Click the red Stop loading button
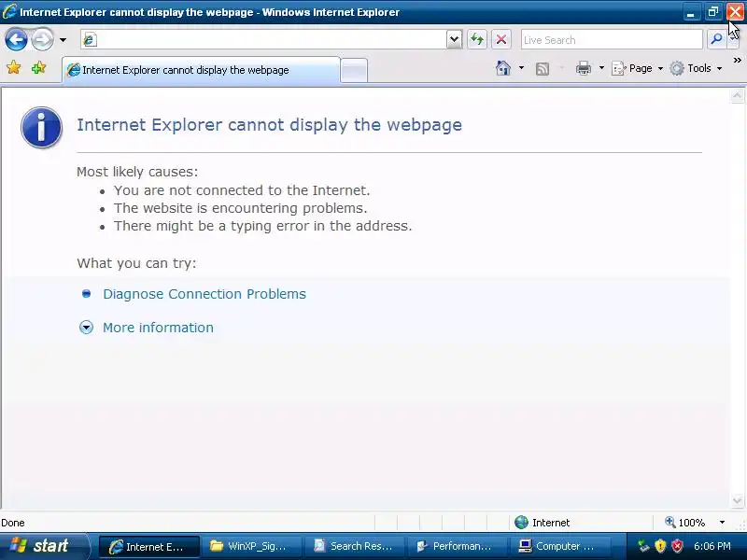The height and width of the screenshot is (560, 747). (501, 39)
